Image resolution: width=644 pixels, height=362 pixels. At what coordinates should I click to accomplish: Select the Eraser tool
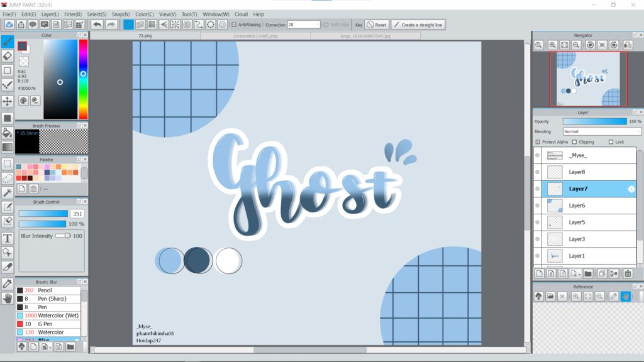[x=8, y=56]
